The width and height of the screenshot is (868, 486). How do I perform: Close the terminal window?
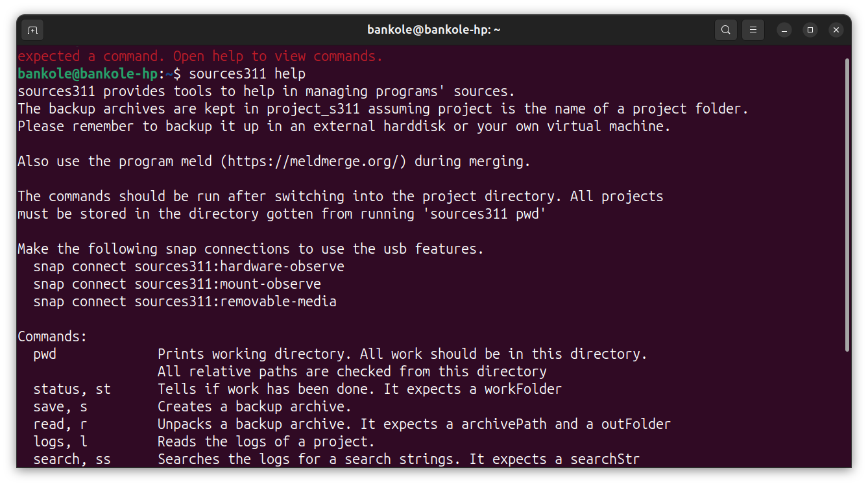pyautogui.click(x=836, y=30)
